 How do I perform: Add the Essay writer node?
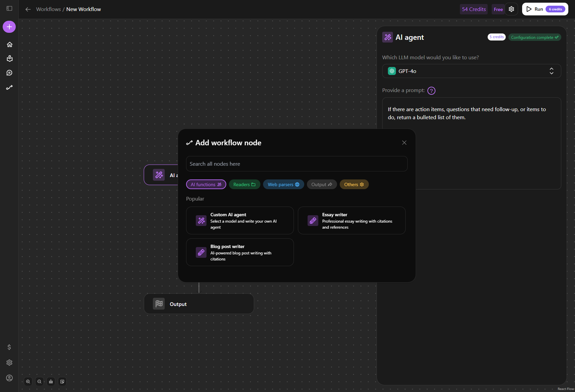point(351,221)
